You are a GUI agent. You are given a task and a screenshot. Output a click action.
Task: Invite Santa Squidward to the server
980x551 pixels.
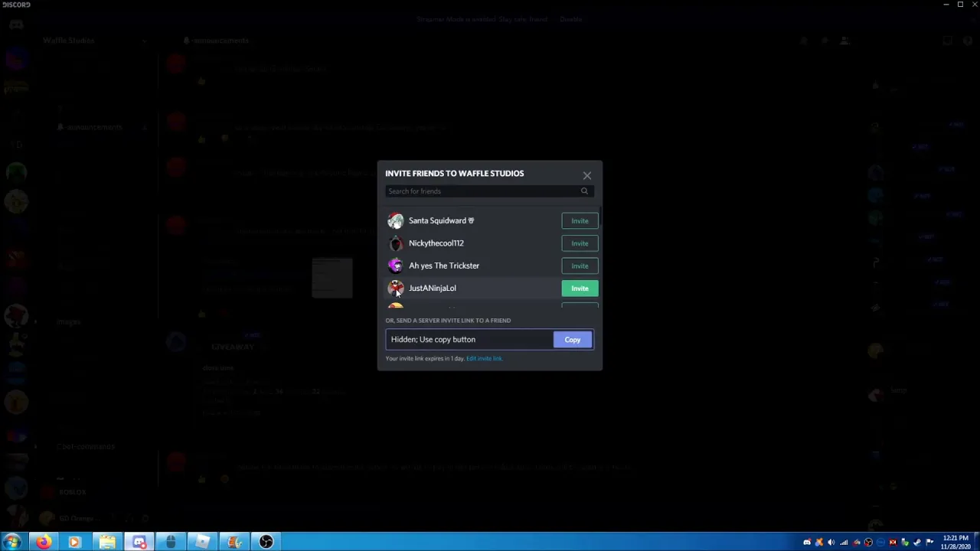click(580, 220)
